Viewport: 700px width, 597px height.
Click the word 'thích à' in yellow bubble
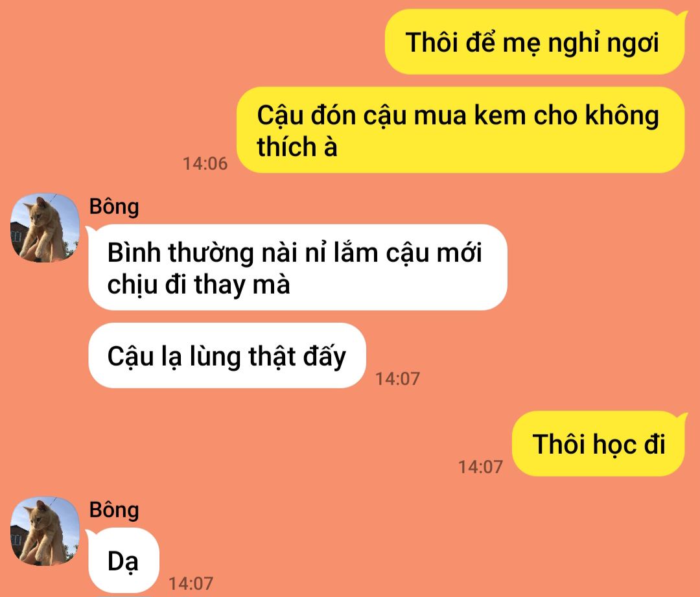tap(297, 147)
